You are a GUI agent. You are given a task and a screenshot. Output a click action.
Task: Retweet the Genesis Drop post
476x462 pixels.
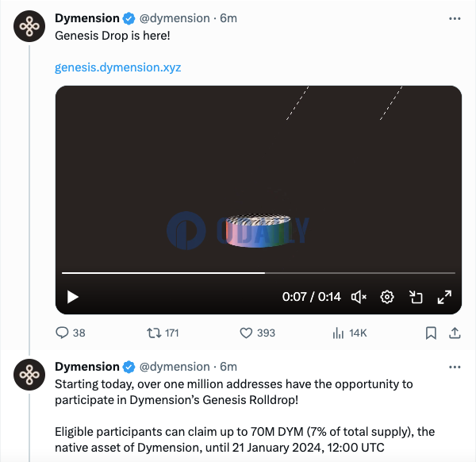[x=163, y=333]
